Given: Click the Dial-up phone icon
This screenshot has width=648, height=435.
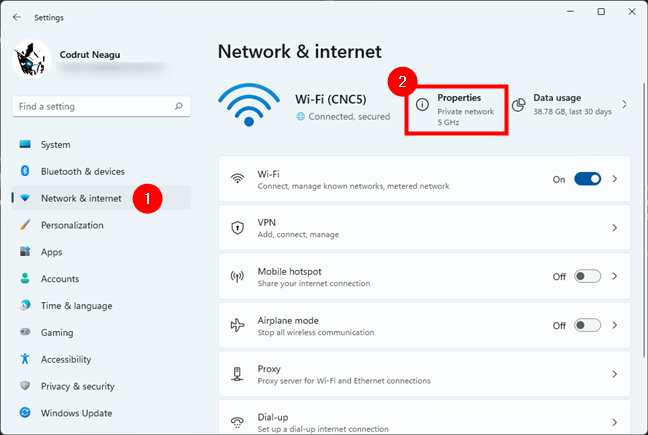Looking at the screenshot, I should (237, 422).
